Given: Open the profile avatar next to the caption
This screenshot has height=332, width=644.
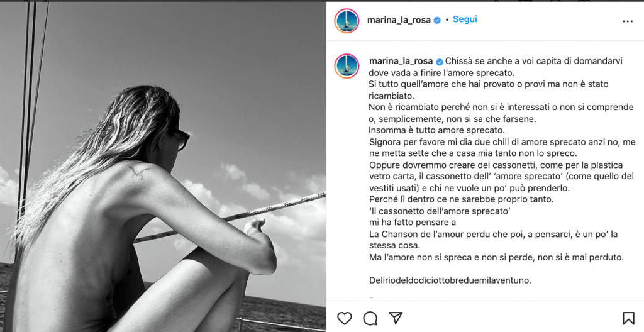Looking at the screenshot, I should coord(347,66).
